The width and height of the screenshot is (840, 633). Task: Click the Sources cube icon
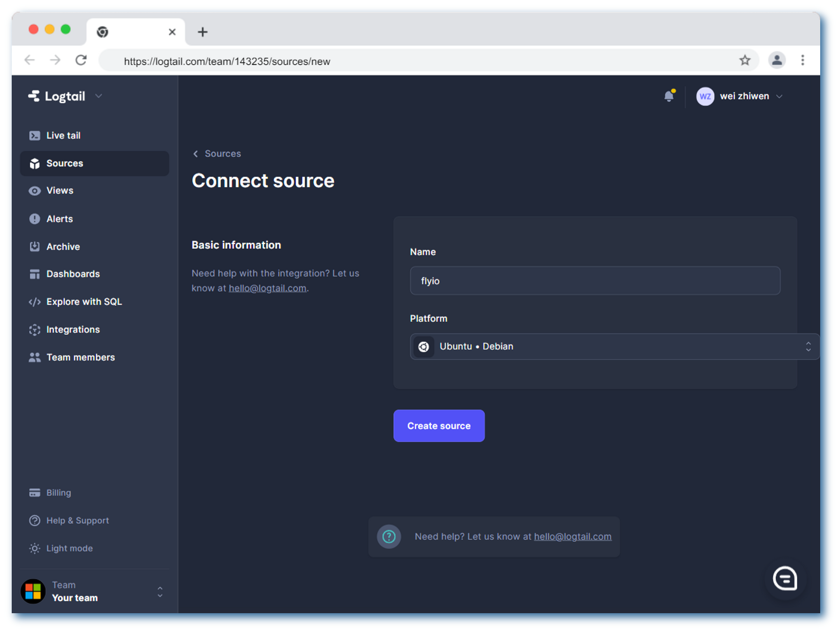(x=35, y=163)
